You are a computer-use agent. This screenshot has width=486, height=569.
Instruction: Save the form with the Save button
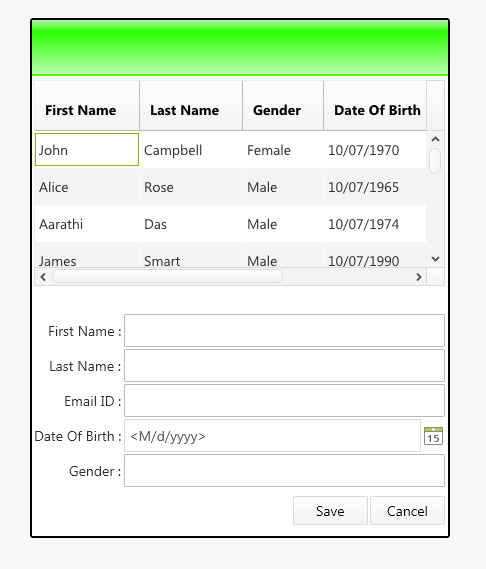[x=330, y=511]
